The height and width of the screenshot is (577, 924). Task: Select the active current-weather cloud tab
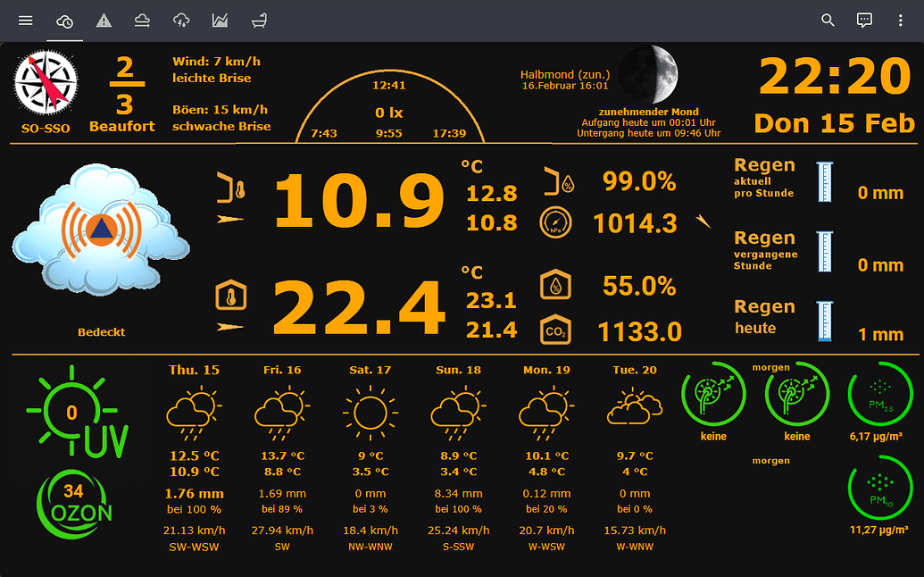point(63,20)
